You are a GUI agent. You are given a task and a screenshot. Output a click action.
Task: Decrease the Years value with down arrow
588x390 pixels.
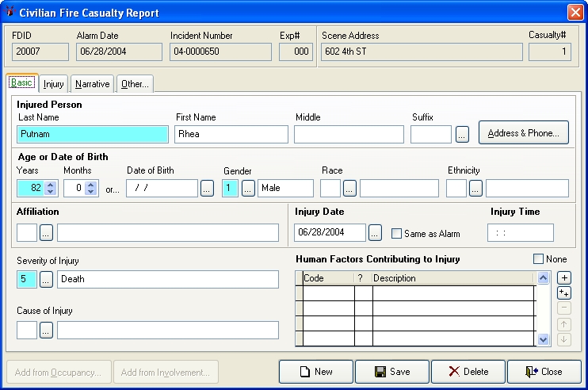click(x=50, y=192)
